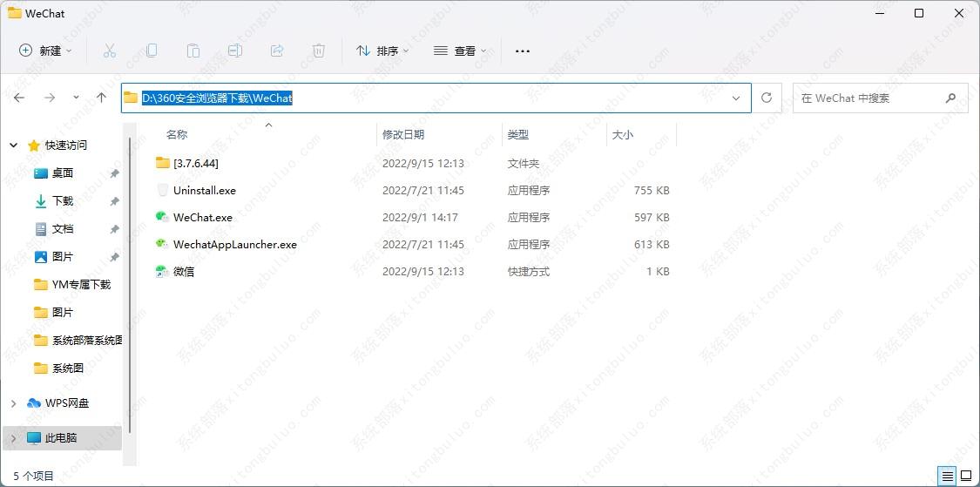Viewport: 980px width, 487px height.
Task: Expand the WPS网盘 tree node
Action: coord(14,403)
